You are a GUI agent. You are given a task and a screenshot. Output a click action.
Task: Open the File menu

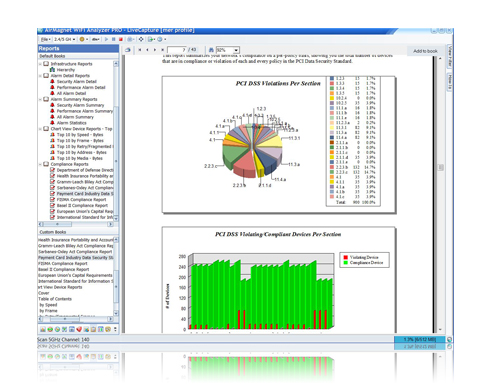(46, 39)
